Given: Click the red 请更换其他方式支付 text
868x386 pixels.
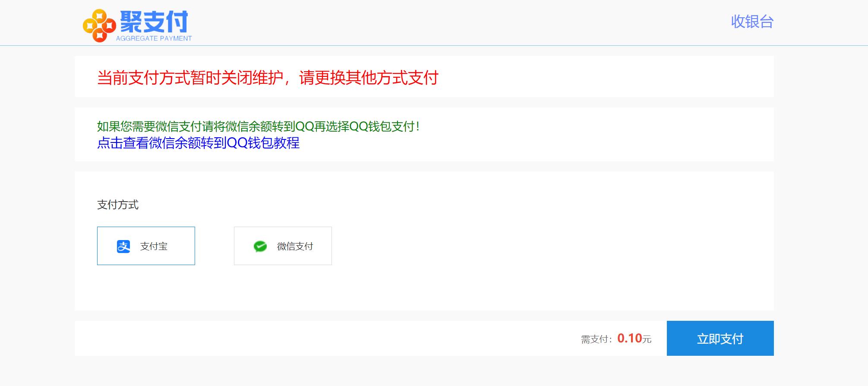Looking at the screenshot, I should tap(369, 78).
